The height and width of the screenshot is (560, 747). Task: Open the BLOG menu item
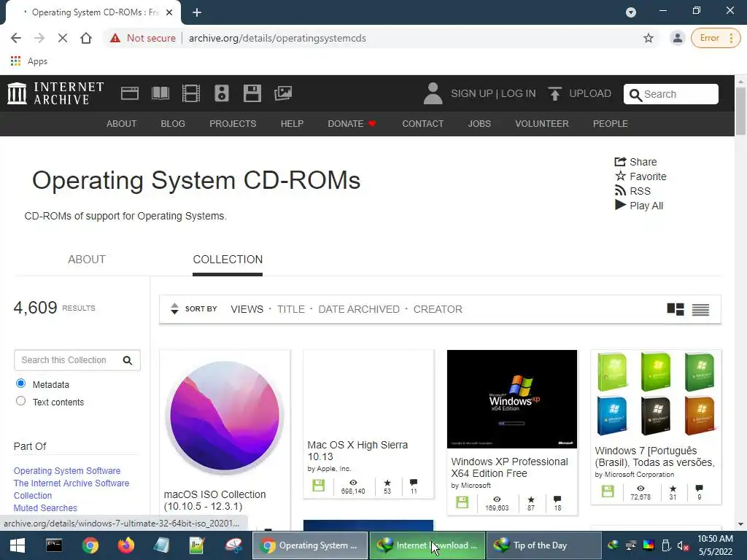pos(173,124)
